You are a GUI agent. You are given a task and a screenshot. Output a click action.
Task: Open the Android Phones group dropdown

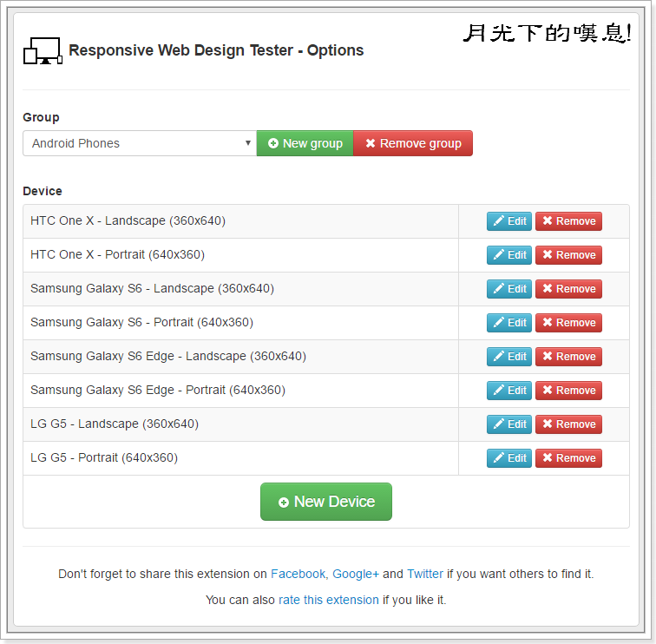(139, 143)
